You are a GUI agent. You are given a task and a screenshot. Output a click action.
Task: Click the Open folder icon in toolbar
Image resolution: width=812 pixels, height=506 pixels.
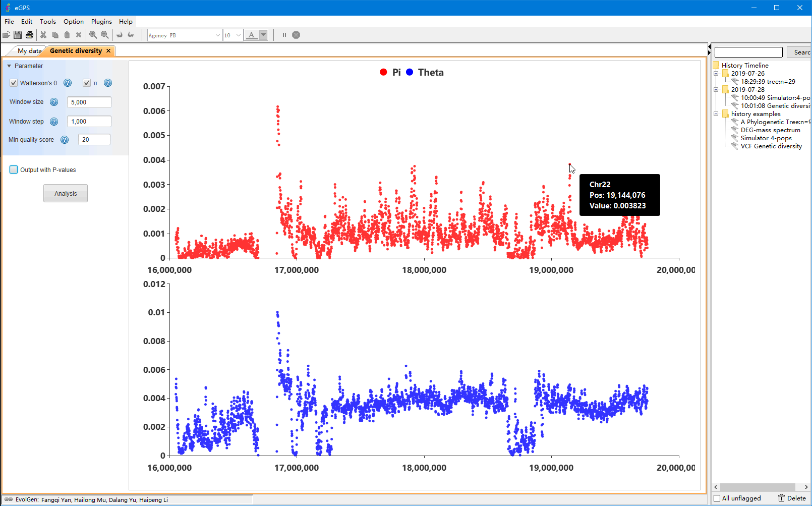point(6,35)
